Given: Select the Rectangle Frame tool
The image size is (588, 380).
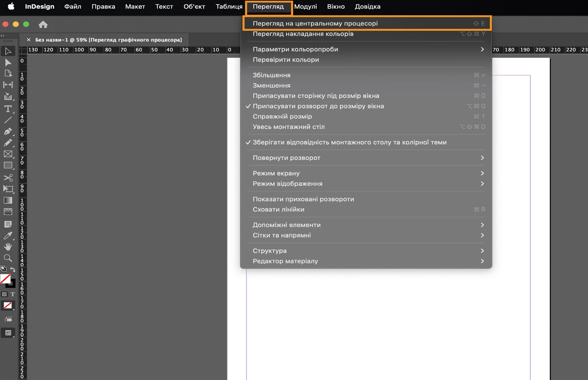Looking at the screenshot, I should [x=8, y=154].
